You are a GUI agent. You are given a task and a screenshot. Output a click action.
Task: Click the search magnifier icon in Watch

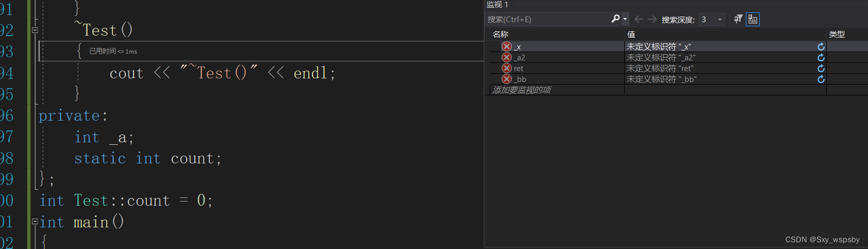(x=615, y=19)
